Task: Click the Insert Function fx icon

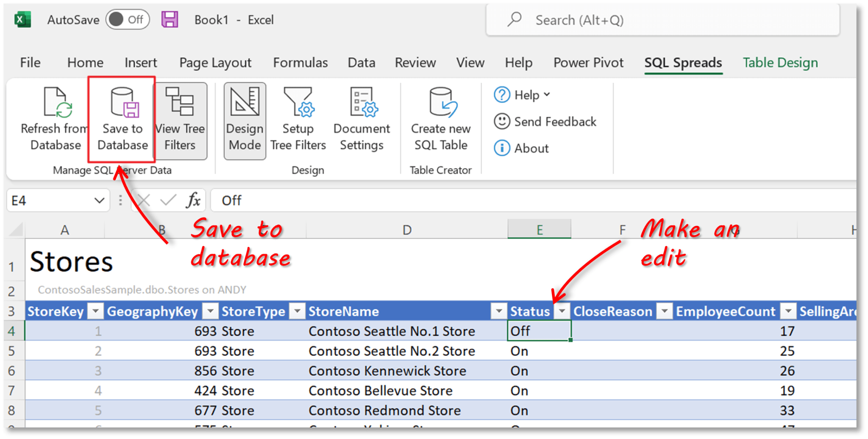Action: click(x=193, y=200)
